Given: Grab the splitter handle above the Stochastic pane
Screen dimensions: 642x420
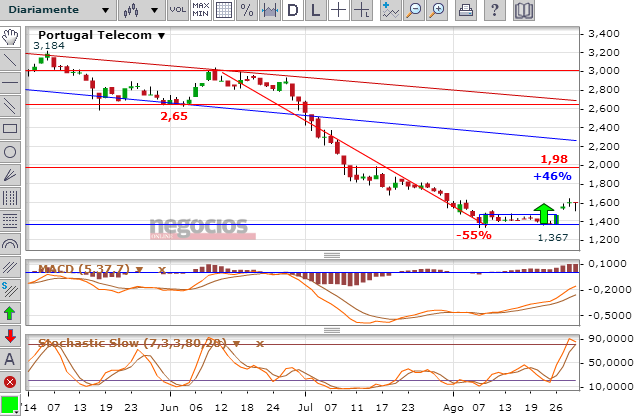Looking at the screenshot, I should coord(332,330).
